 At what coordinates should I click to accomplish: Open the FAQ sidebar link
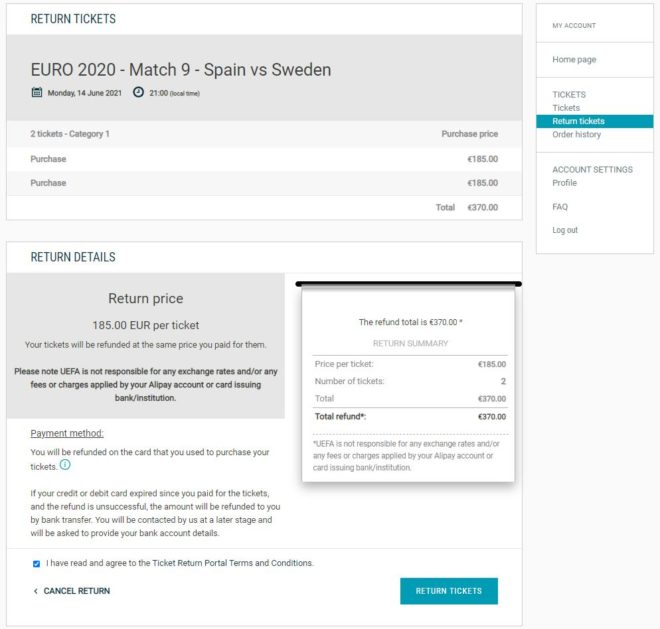coord(560,207)
